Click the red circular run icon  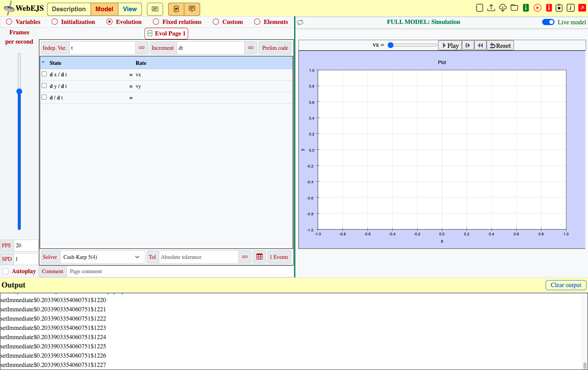[537, 8]
